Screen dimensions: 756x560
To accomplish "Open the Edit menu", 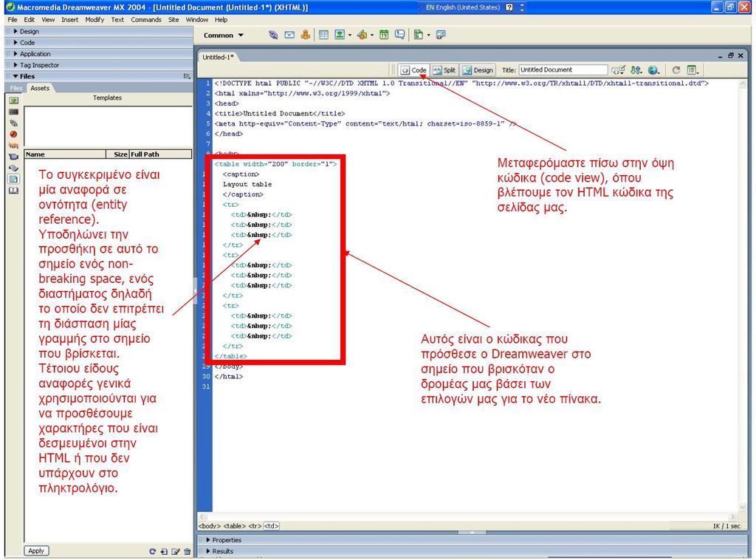I will pos(30,20).
